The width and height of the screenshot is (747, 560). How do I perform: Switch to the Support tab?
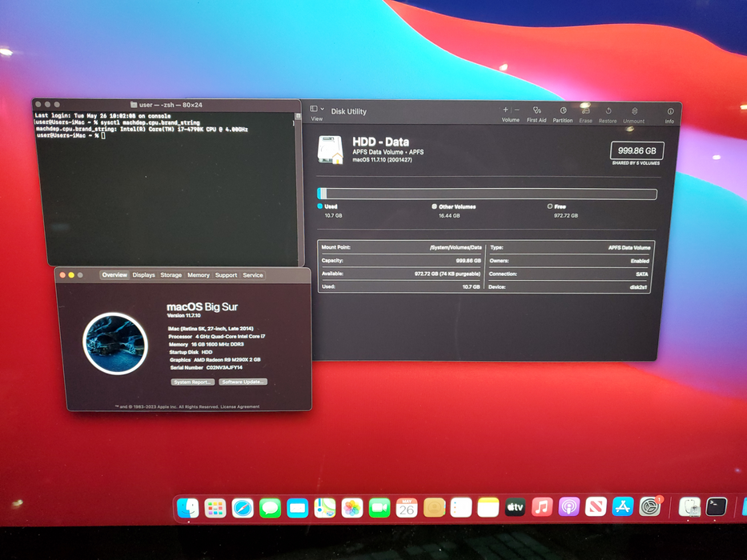(226, 274)
